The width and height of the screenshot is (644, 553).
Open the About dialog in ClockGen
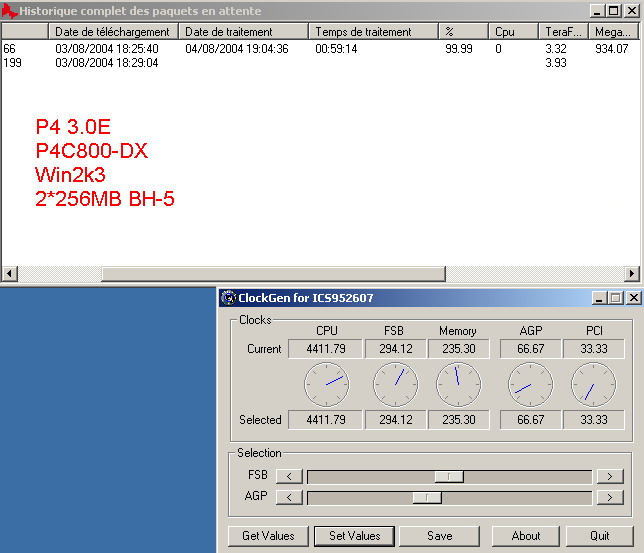click(526, 536)
